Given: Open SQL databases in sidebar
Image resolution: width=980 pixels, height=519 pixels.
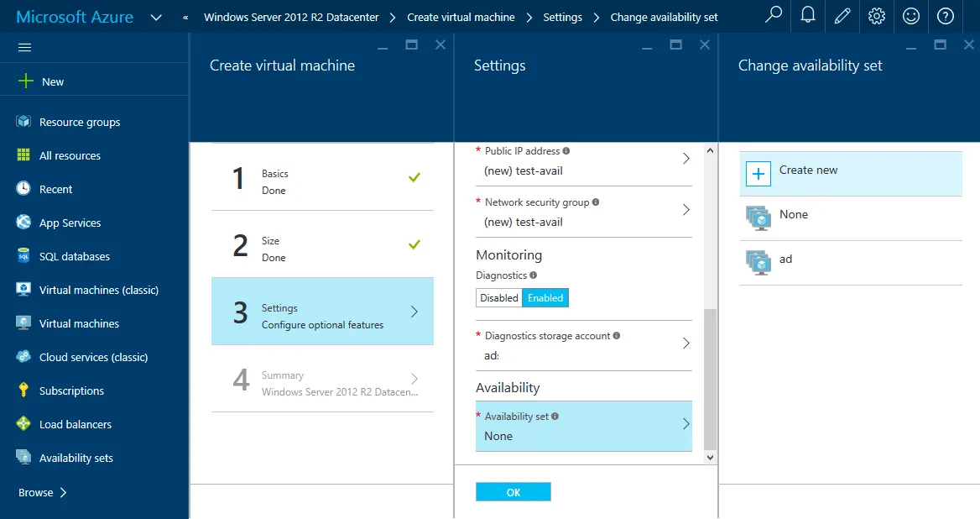Looking at the screenshot, I should (x=75, y=256).
